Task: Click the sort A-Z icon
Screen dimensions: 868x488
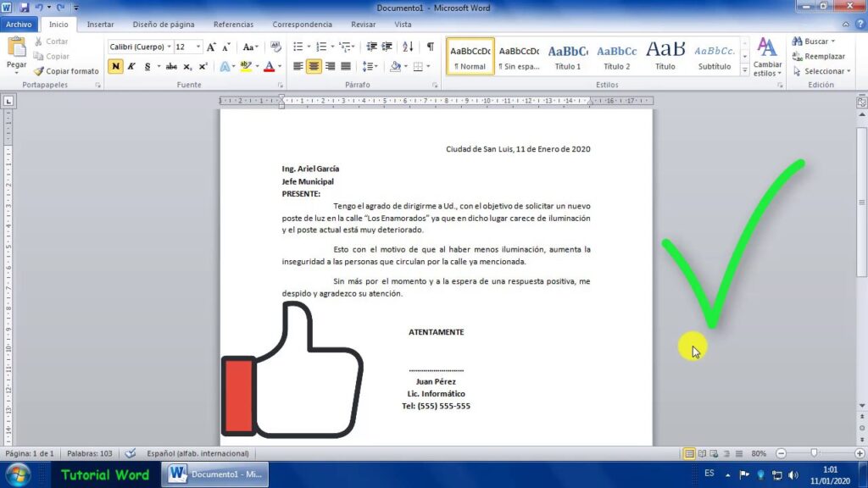Action: [x=408, y=47]
